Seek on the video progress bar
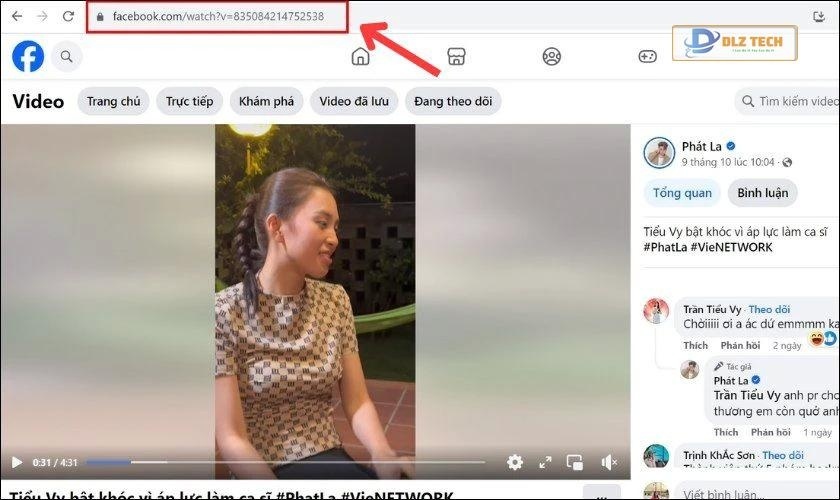This screenshot has height=500, width=840. point(286,462)
